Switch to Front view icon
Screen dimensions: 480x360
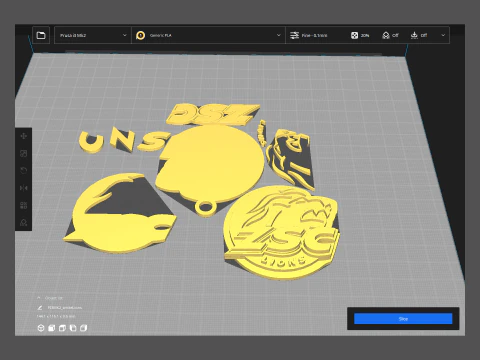(51, 328)
